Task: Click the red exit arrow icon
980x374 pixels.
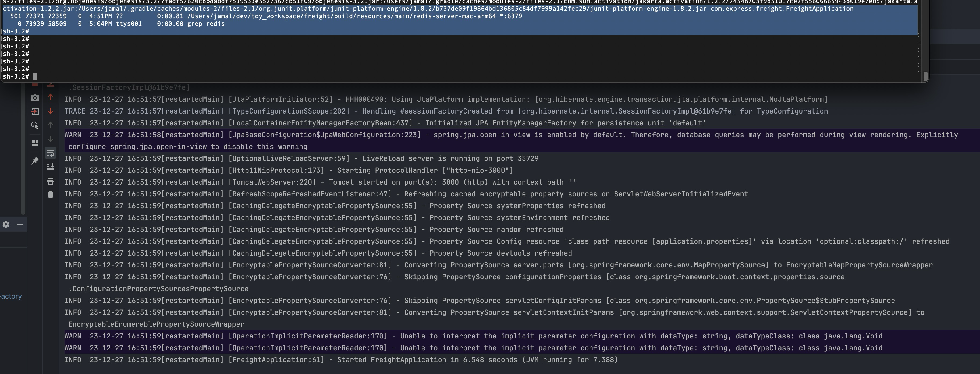Action: (x=35, y=111)
